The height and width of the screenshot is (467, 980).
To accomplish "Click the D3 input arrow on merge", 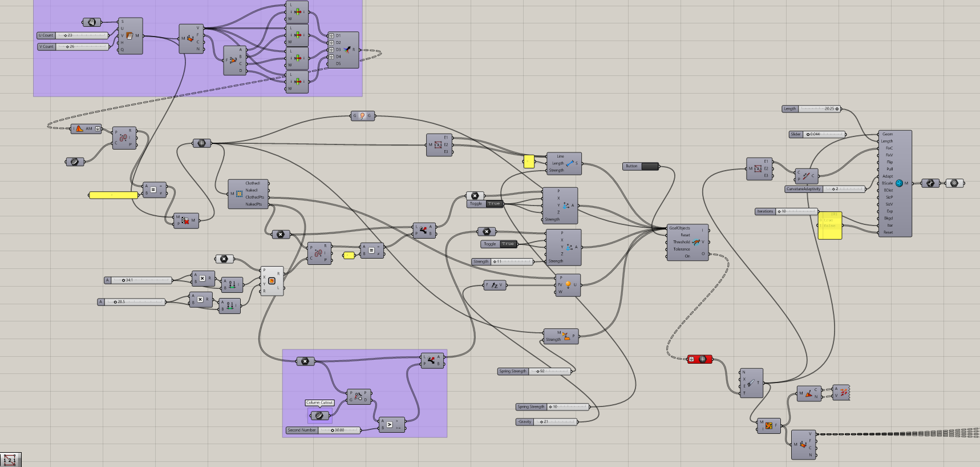I will pyautogui.click(x=331, y=50).
